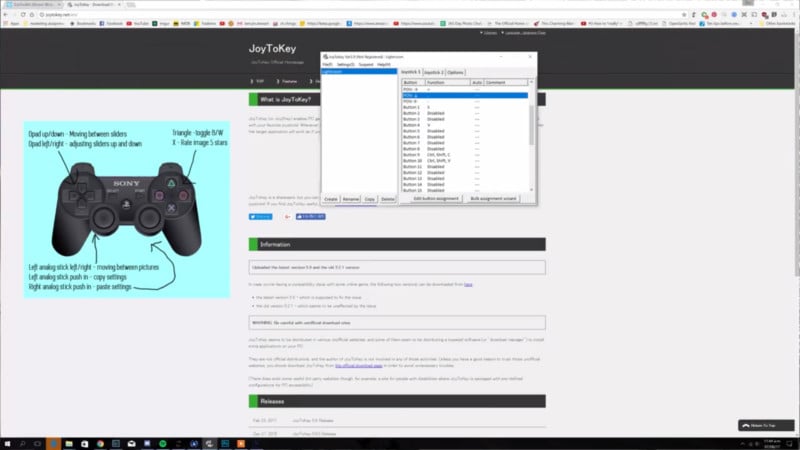Switch to the JoyToKey Download browser tab
800x450 pixels.
click(93, 4)
